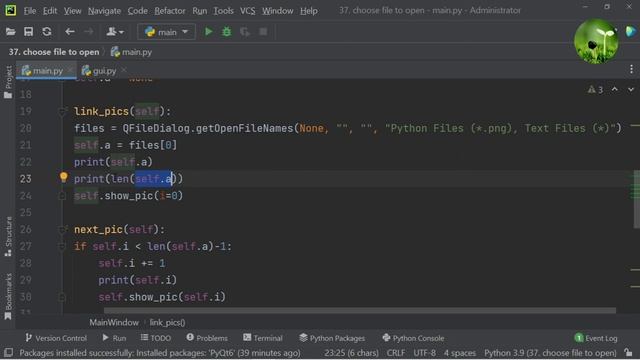Open the Code menu
This screenshot has width=640, height=360.
[x=138, y=11]
